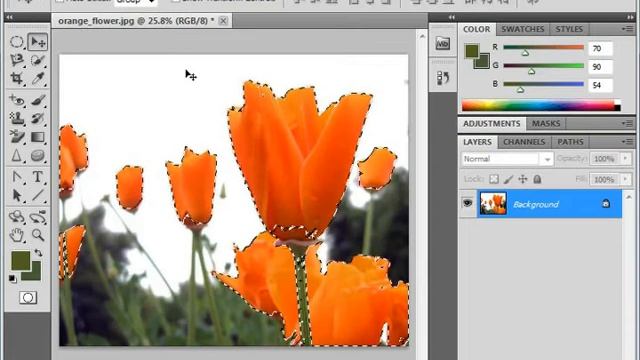Select the History Brush tool

click(x=38, y=118)
